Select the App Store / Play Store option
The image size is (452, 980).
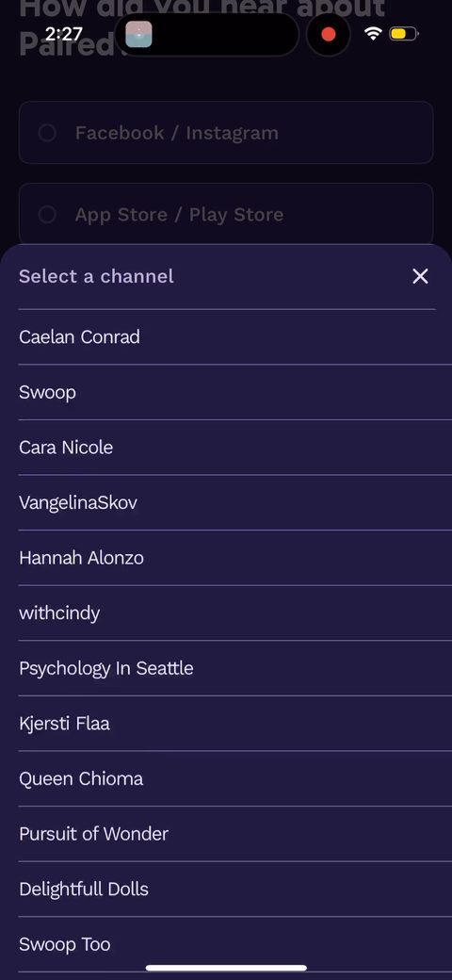point(226,215)
